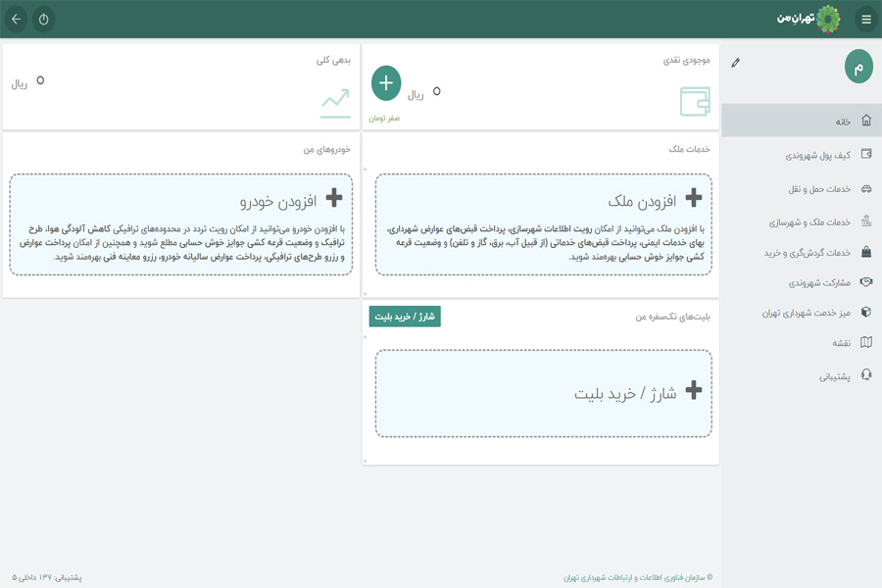
Task: Open the hamburger menu icon
Action: [x=865, y=20]
